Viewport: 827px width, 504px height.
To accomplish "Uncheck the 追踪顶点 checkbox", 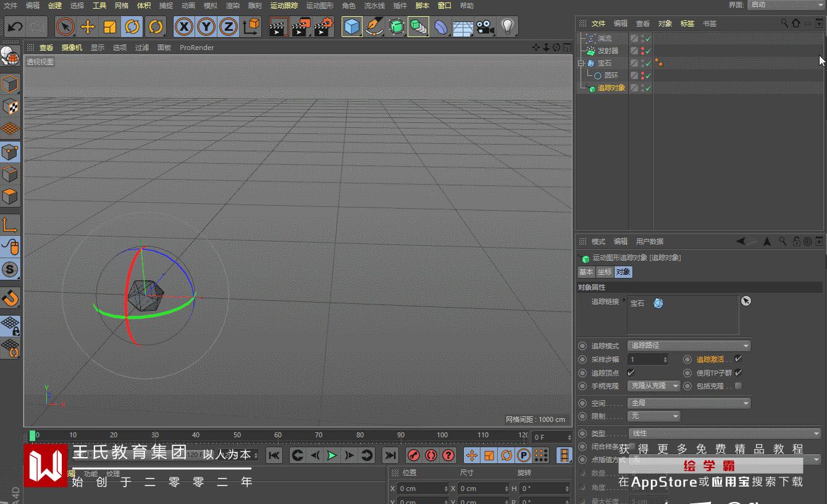I will coord(631,372).
